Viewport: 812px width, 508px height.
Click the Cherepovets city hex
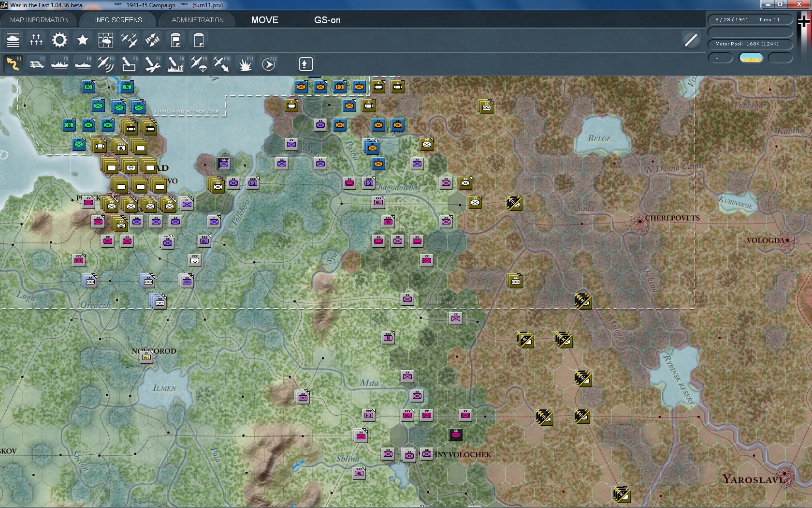(x=640, y=222)
